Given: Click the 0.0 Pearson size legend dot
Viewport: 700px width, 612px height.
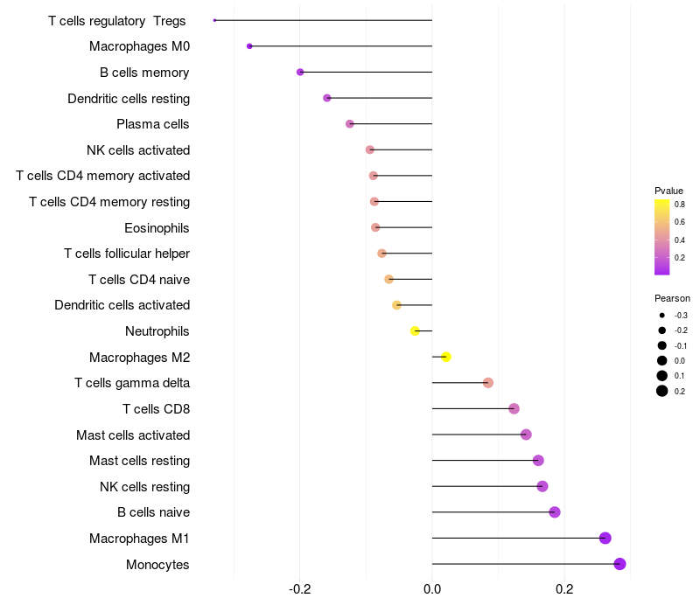Looking at the screenshot, I should point(662,360).
